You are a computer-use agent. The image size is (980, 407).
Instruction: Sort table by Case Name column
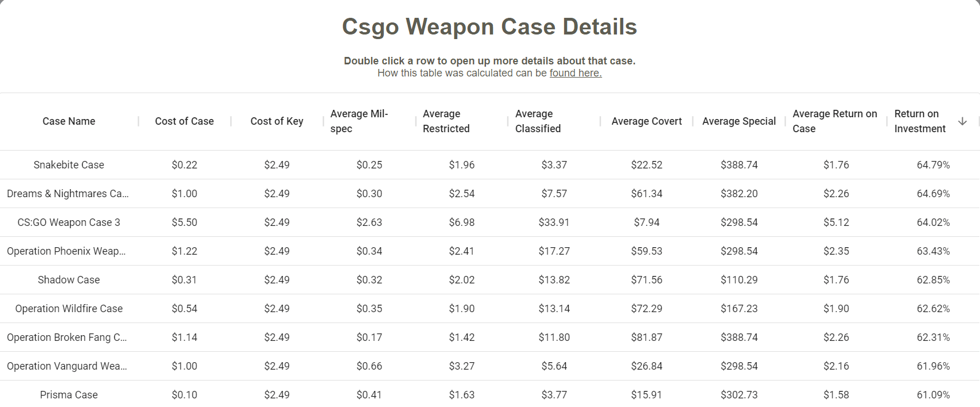click(69, 121)
